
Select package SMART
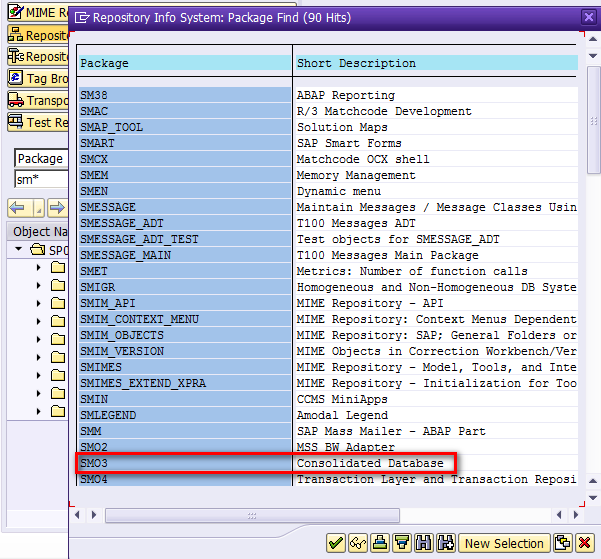(185, 143)
